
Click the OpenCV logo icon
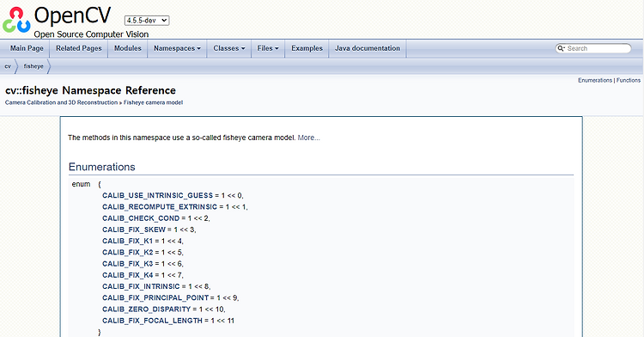(16, 19)
